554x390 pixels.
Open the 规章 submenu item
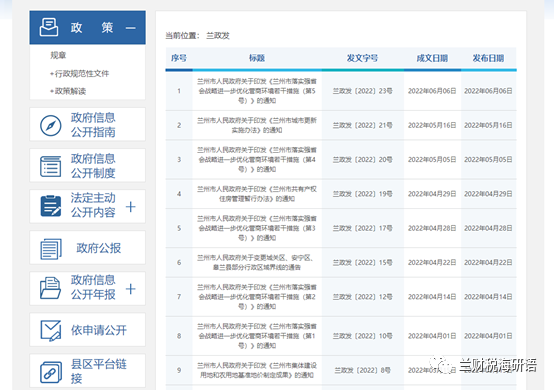[58, 55]
